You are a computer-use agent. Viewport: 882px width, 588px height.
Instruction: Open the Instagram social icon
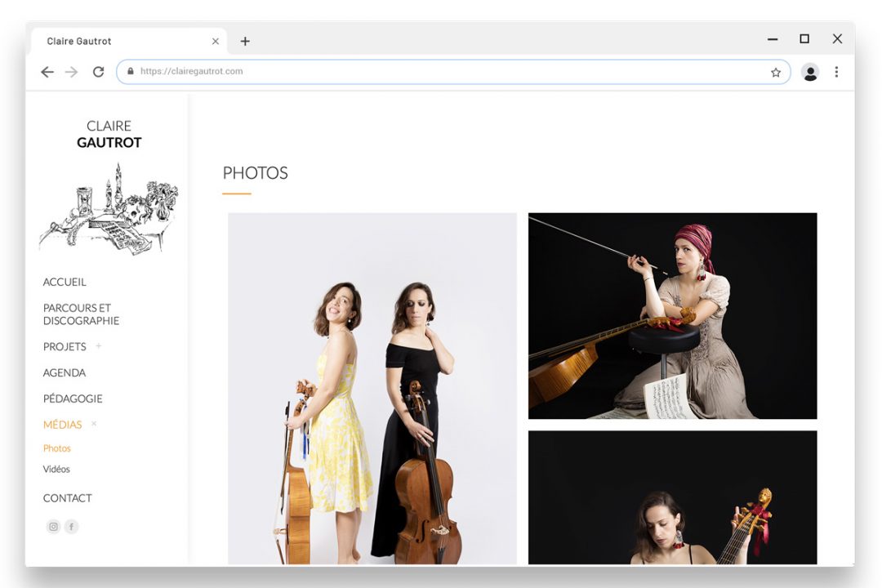pyautogui.click(x=53, y=527)
